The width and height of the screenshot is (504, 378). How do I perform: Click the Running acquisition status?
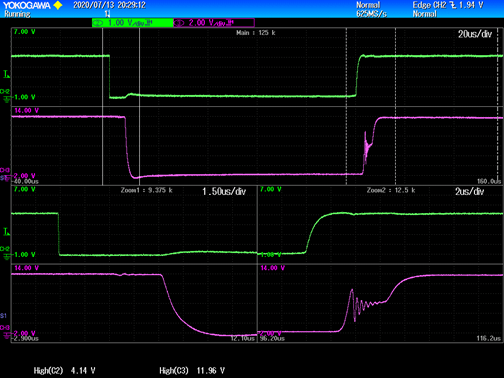[x=17, y=14]
